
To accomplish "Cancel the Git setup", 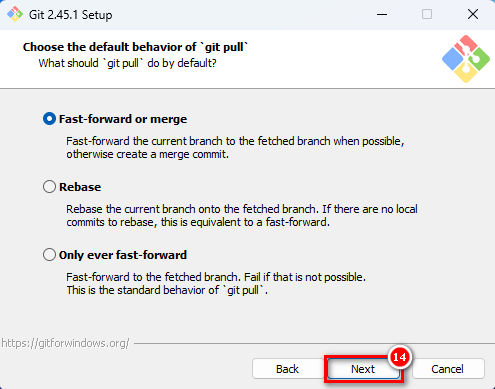I will click(448, 369).
